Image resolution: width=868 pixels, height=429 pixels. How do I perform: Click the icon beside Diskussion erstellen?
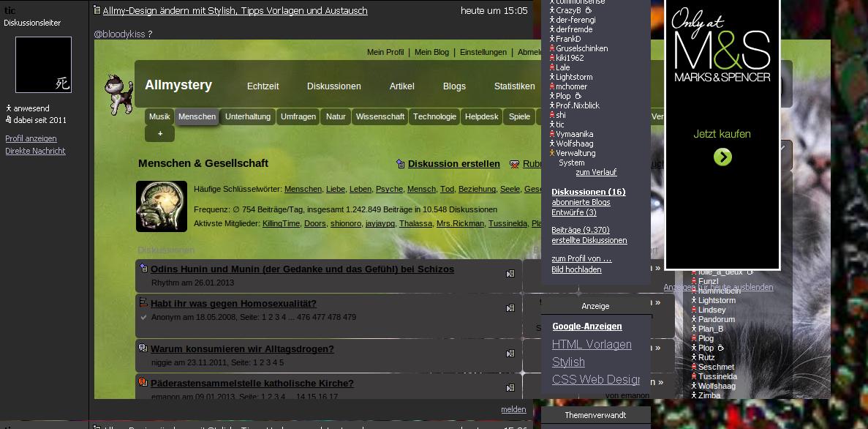[x=401, y=163]
